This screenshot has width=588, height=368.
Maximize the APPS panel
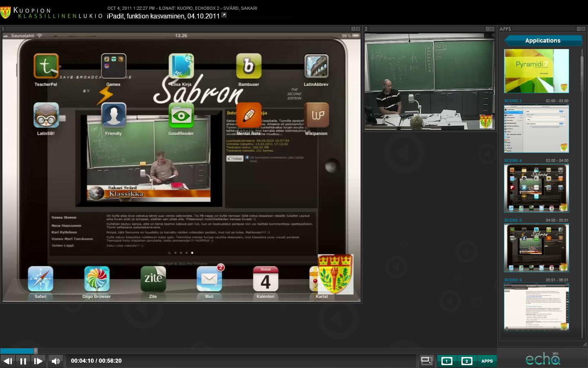(579, 29)
